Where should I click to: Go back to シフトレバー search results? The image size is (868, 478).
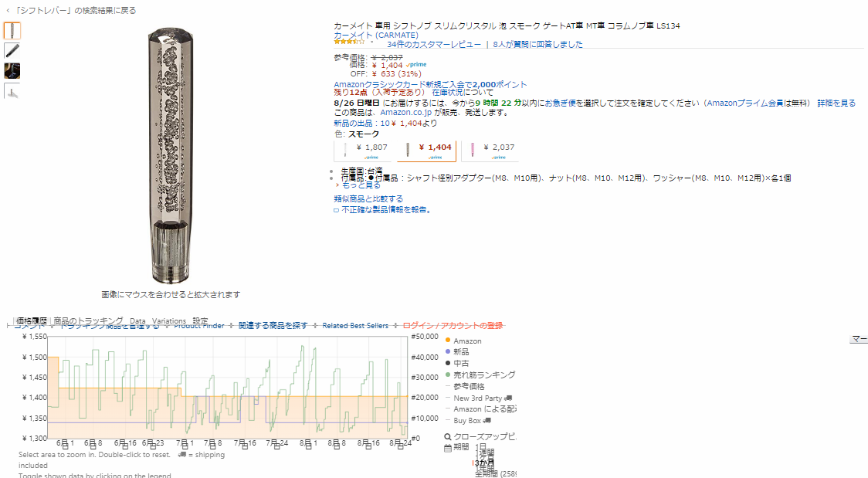coord(74,10)
